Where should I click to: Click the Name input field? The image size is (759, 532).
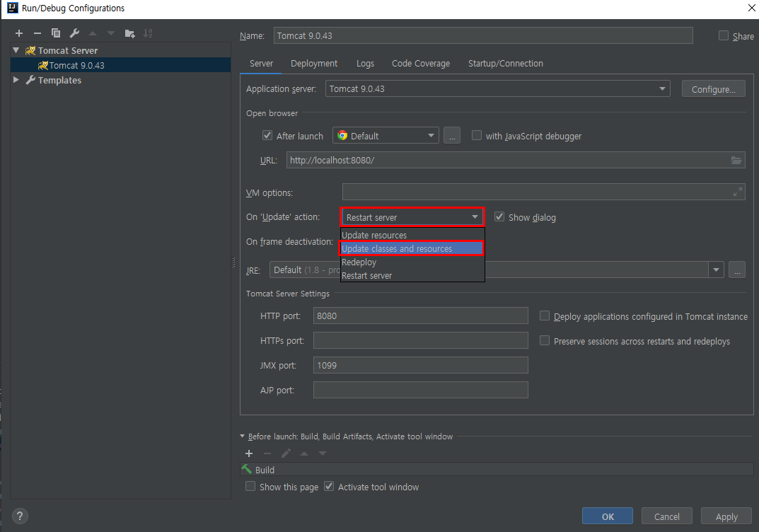(483, 35)
